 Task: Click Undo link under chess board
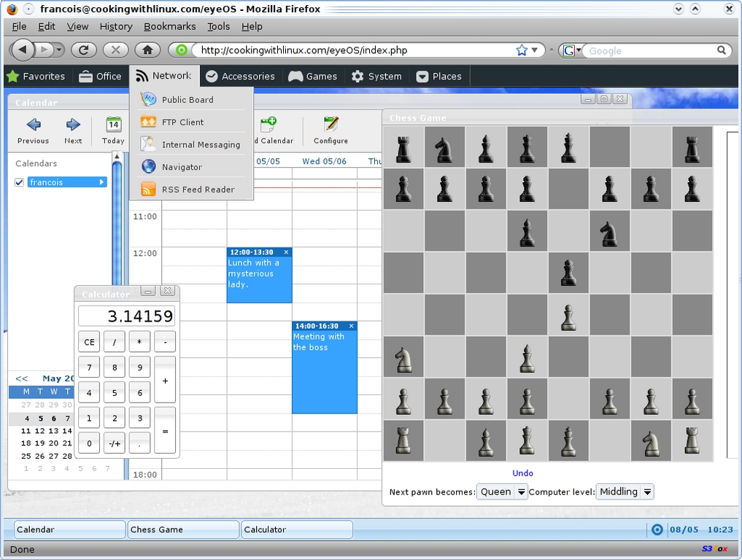522,473
